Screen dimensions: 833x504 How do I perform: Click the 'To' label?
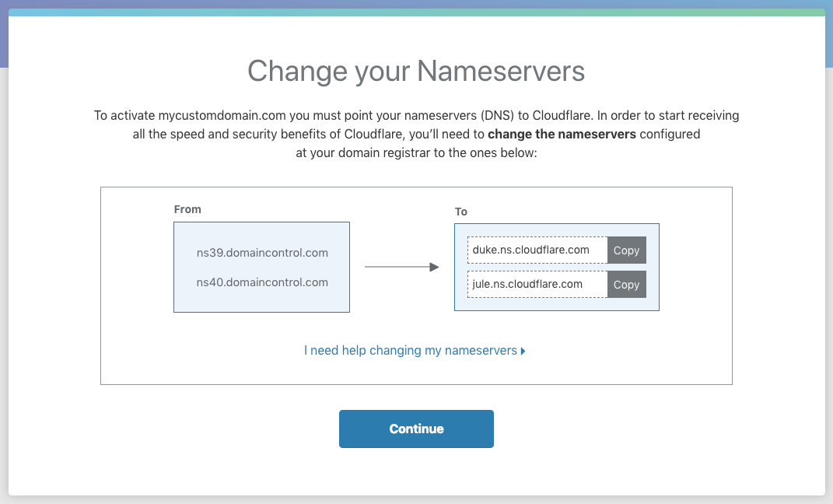[x=460, y=212]
